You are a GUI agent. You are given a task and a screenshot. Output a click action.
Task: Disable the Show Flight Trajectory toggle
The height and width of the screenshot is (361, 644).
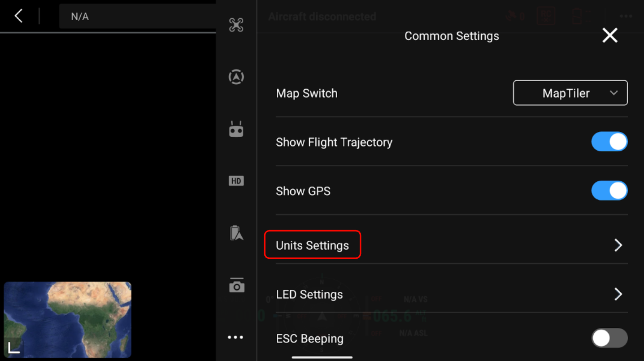coord(609,141)
